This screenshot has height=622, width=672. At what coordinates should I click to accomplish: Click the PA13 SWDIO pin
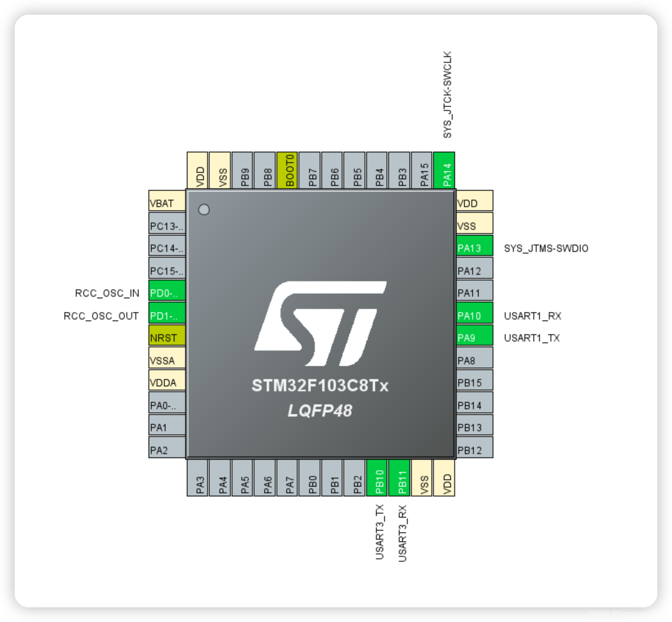coord(473,247)
